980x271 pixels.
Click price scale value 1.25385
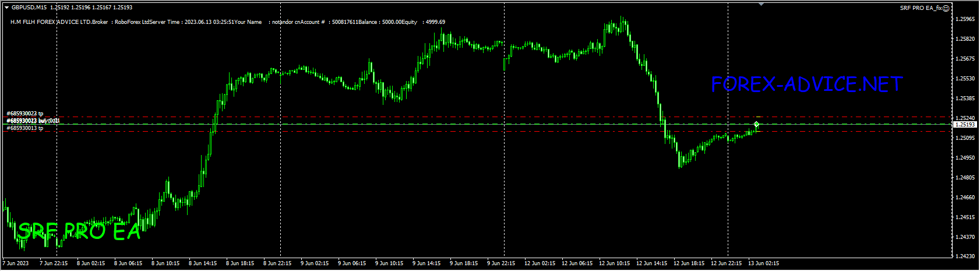(965, 98)
